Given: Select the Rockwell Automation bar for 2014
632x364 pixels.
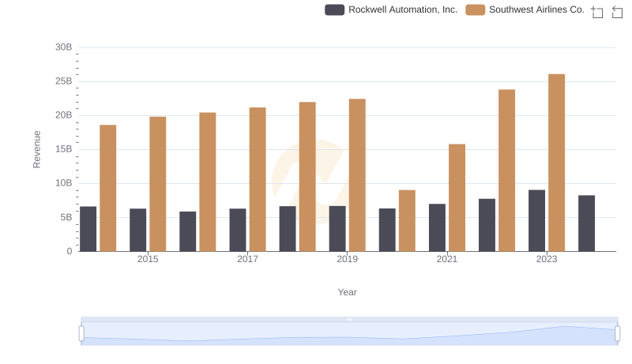Looking at the screenshot, I should click(88, 229).
